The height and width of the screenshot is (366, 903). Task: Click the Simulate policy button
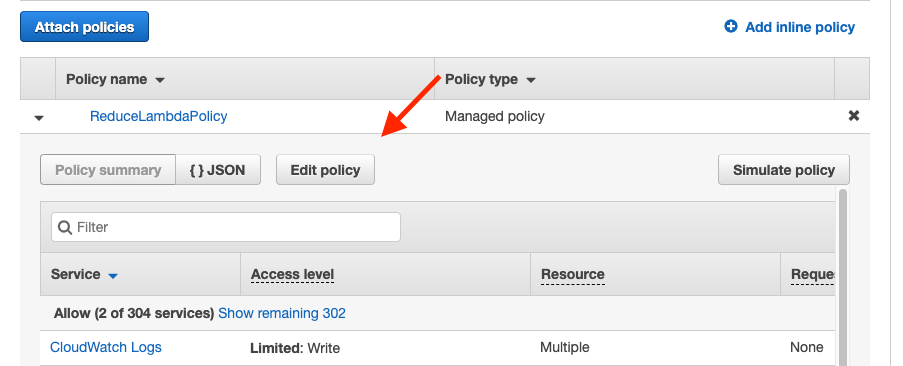[x=784, y=170]
